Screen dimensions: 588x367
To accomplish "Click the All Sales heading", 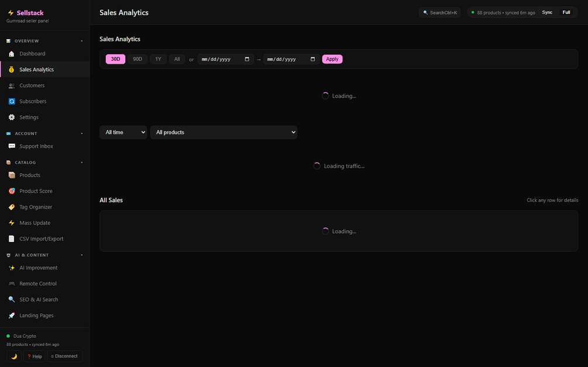I will [111, 200].
